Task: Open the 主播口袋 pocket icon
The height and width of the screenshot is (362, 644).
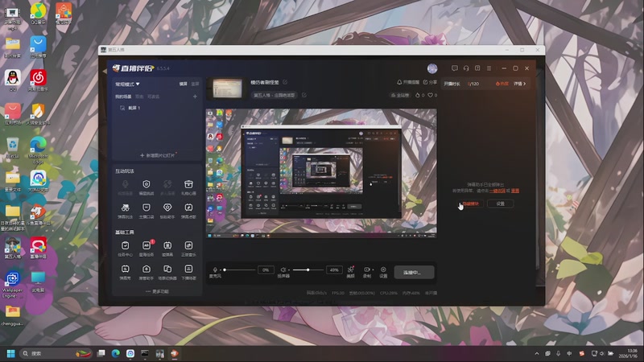Action: coord(147,208)
